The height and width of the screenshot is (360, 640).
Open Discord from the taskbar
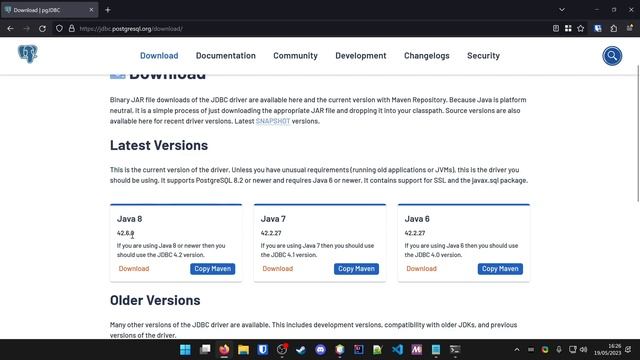point(321,350)
